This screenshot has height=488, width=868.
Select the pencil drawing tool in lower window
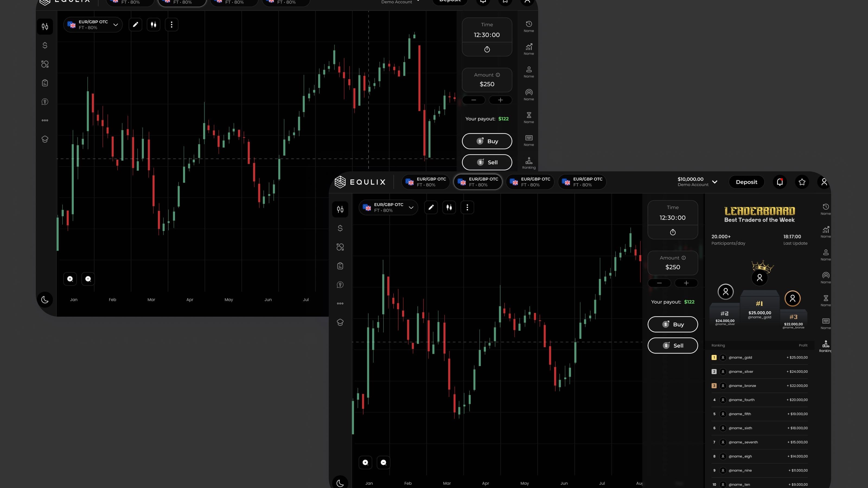click(x=431, y=207)
